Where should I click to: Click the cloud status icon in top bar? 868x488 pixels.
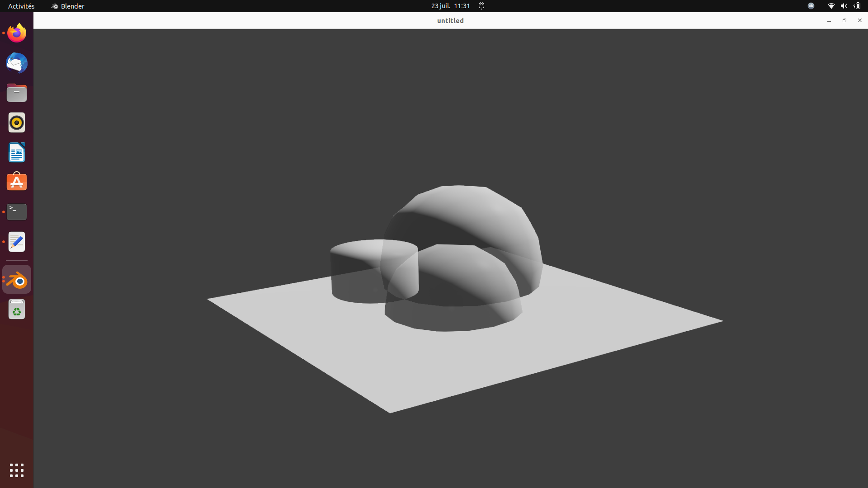tap(811, 6)
